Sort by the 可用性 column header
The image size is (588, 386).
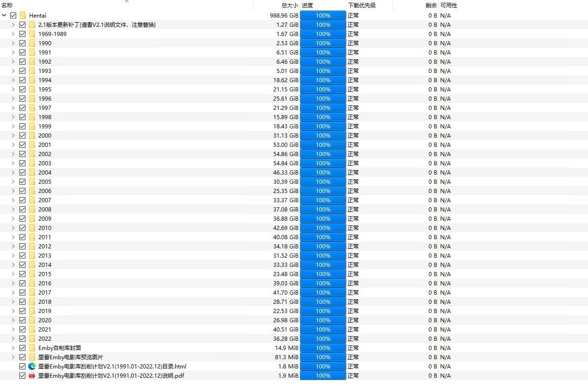pos(448,6)
